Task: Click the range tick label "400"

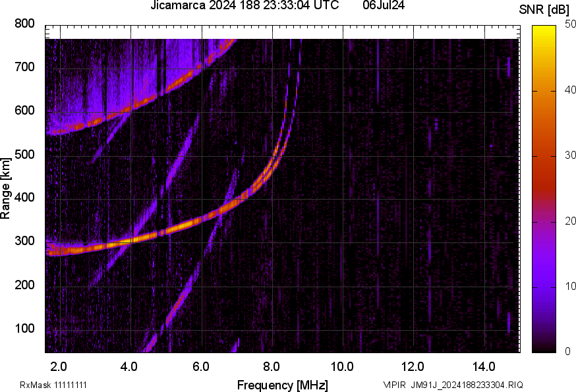Action: click(24, 197)
